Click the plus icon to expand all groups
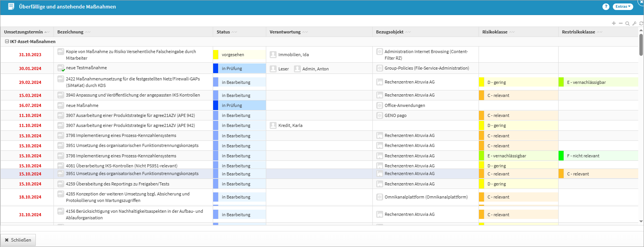Image resolution: width=644 pixels, height=247 pixels. 614,23
